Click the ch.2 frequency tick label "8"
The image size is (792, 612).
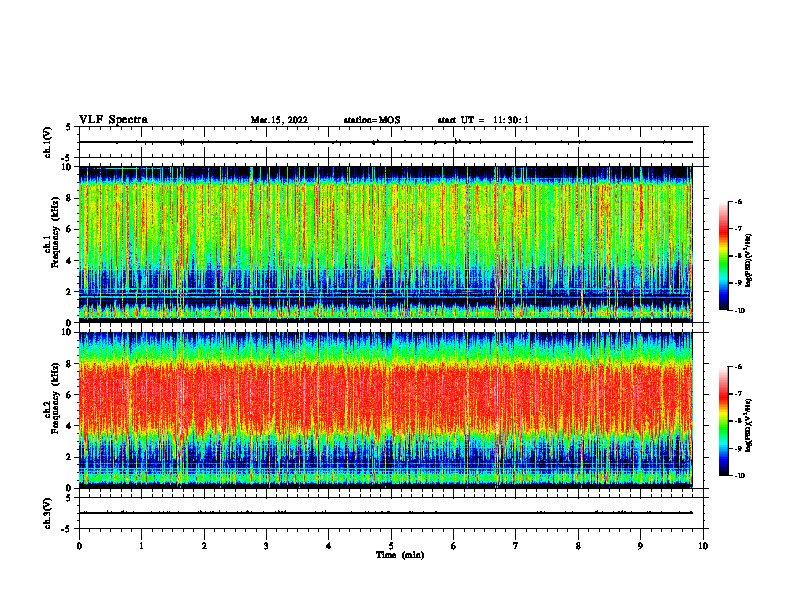pyautogui.click(x=71, y=364)
